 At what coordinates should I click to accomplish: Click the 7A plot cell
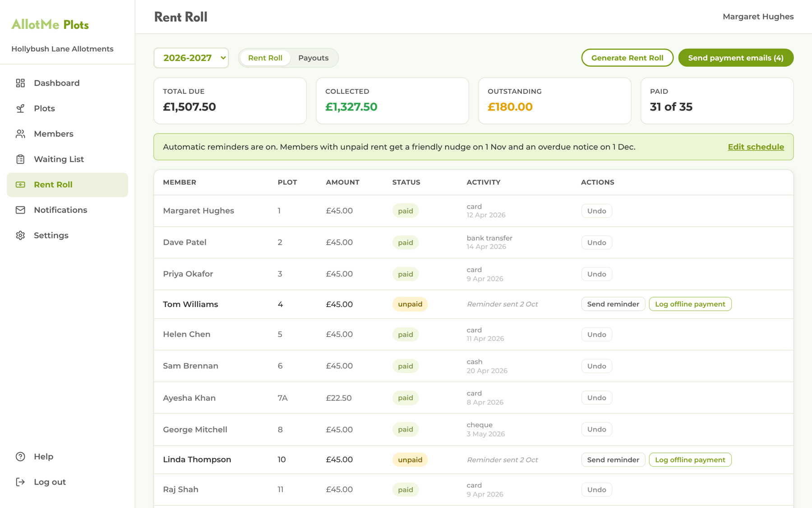(282, 398)
